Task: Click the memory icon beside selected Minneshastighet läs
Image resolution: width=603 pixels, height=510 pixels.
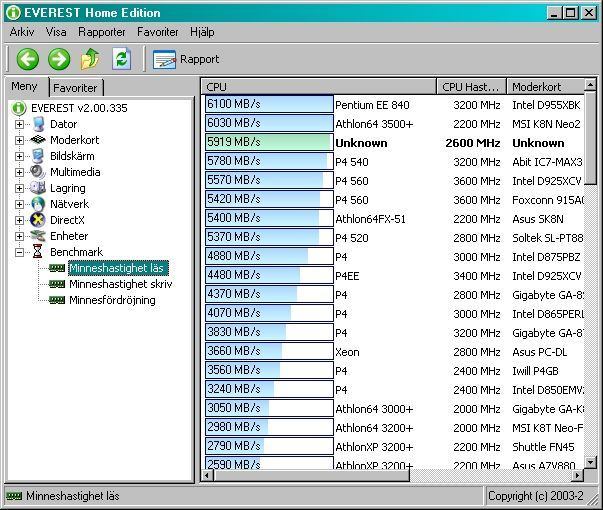Action: click(57, 268)
